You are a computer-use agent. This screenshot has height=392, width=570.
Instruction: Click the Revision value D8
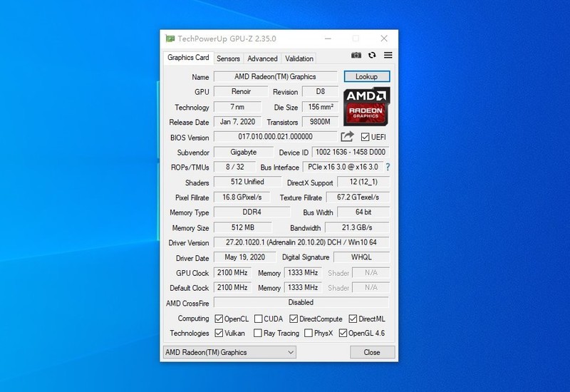click(320, 92)
